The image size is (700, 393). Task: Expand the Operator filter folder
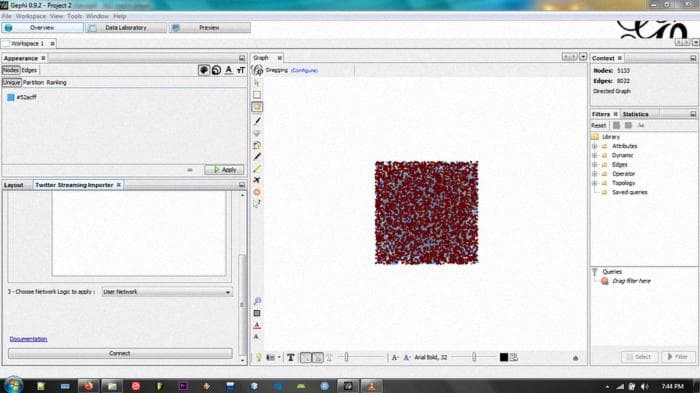(x=595, y=174)
